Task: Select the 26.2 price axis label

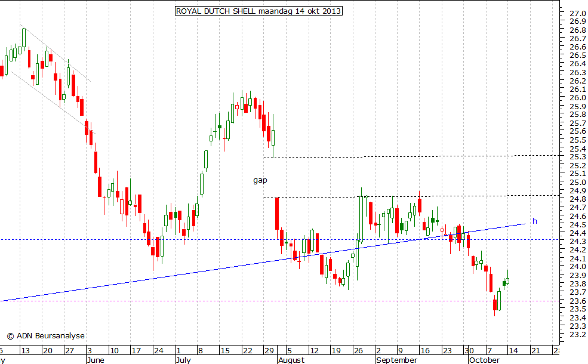Action: 578,81
